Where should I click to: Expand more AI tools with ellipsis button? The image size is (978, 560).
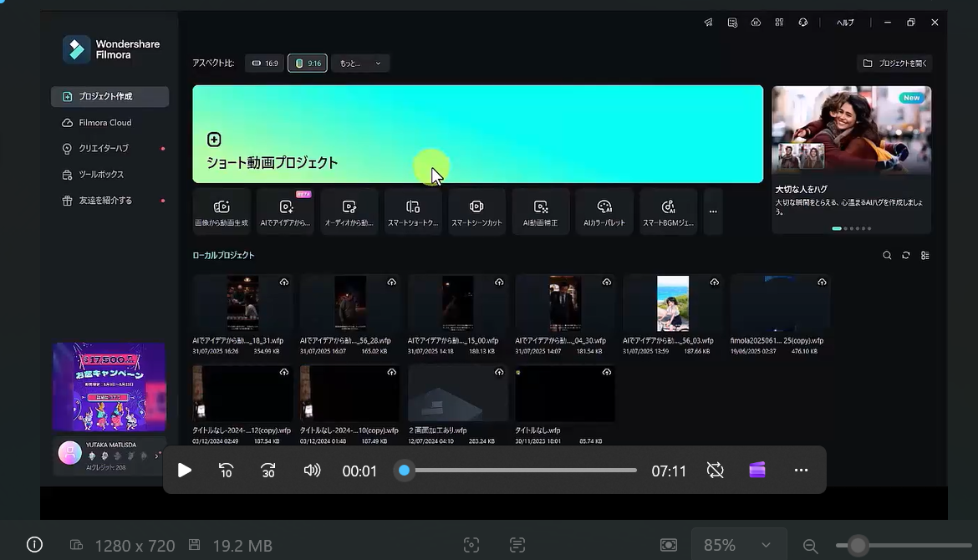[713, 212]
